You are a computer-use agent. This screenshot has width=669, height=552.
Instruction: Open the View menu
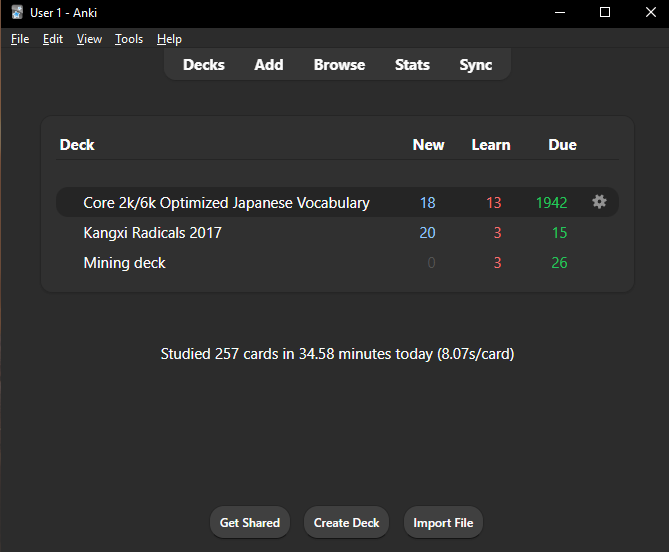pos(89,39)
